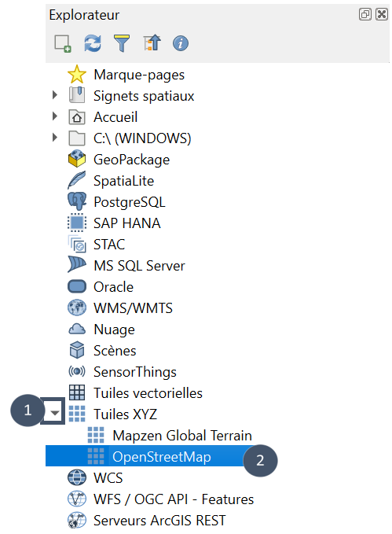Select the WMS/WMTS globe icon
This screenshot has width=392, height=534.
click(x=77, y=308)
